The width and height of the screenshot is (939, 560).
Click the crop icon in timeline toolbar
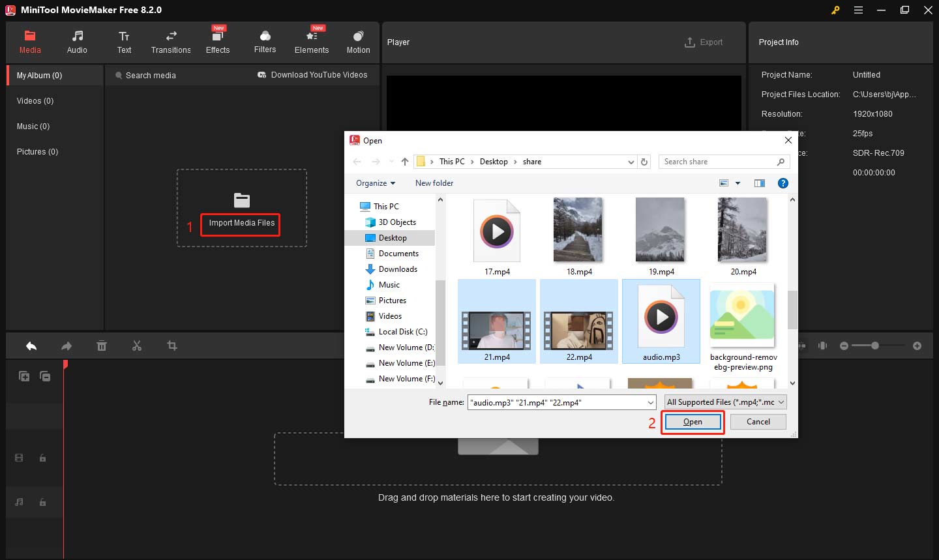[x=172, y=346]
